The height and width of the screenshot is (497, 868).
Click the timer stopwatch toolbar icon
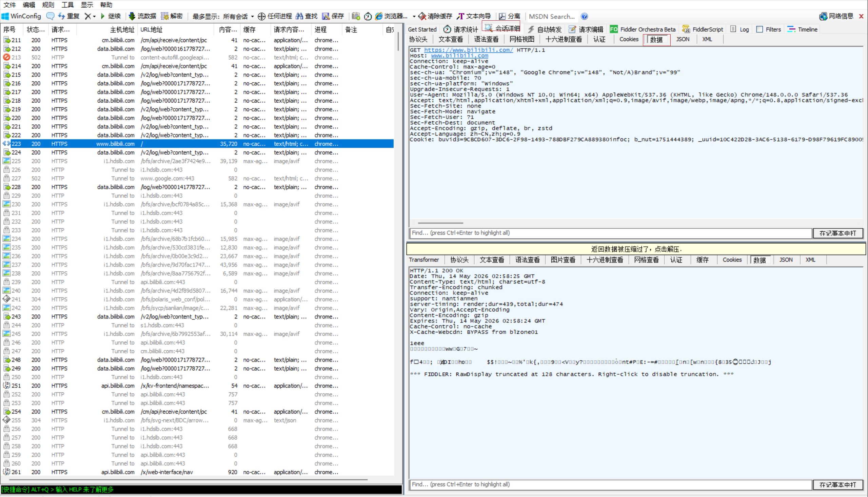coord(368,16)
